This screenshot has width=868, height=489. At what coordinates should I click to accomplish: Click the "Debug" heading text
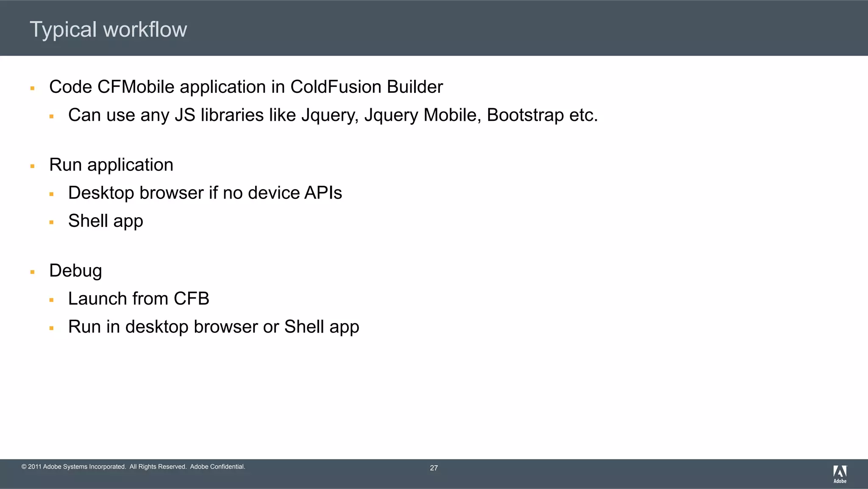[x=75, y=271]
